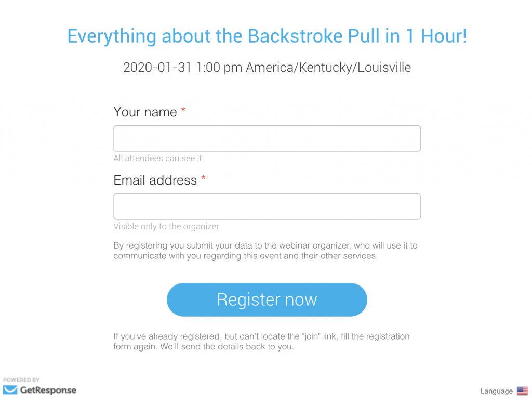532x403 pixels.
Task: Click the GetResponse envelope logo icon
Action: pyautogui.click(x=10, y=390)
